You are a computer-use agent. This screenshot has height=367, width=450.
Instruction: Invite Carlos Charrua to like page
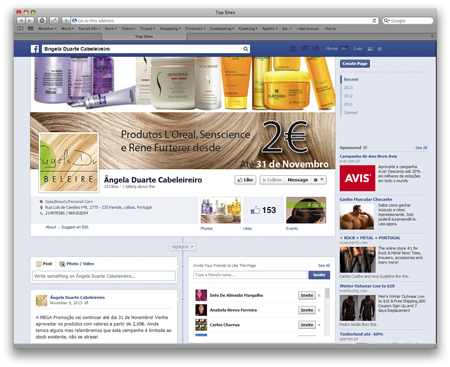click(x=307, y=325)
